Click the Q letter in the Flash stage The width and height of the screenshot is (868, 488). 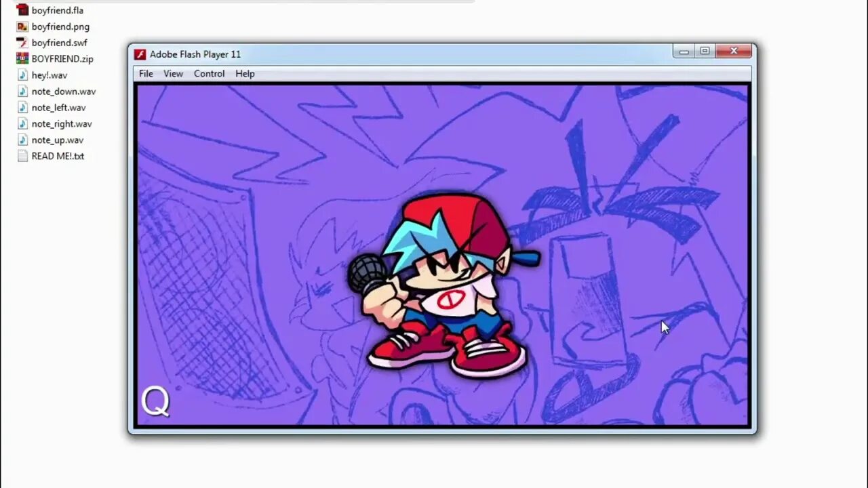coord(155,402)
